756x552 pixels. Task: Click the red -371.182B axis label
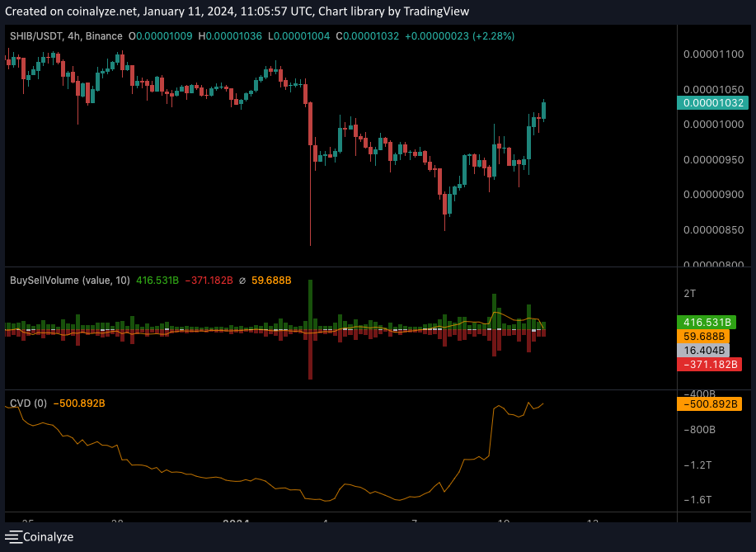pyautogui.click(x=707, y=364)
